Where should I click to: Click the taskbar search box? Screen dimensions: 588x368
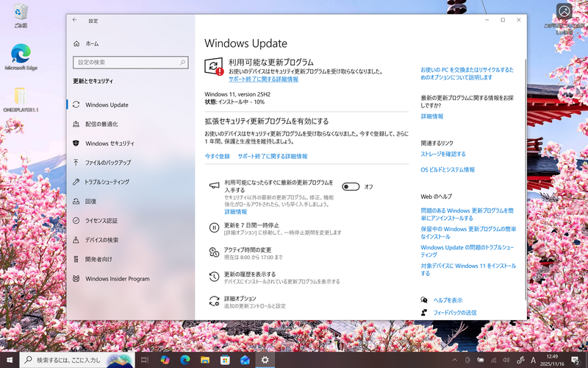coord(77,360)
